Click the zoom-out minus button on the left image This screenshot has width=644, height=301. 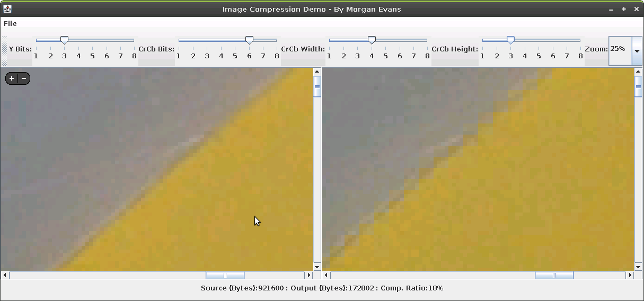(x=24, y=79)
